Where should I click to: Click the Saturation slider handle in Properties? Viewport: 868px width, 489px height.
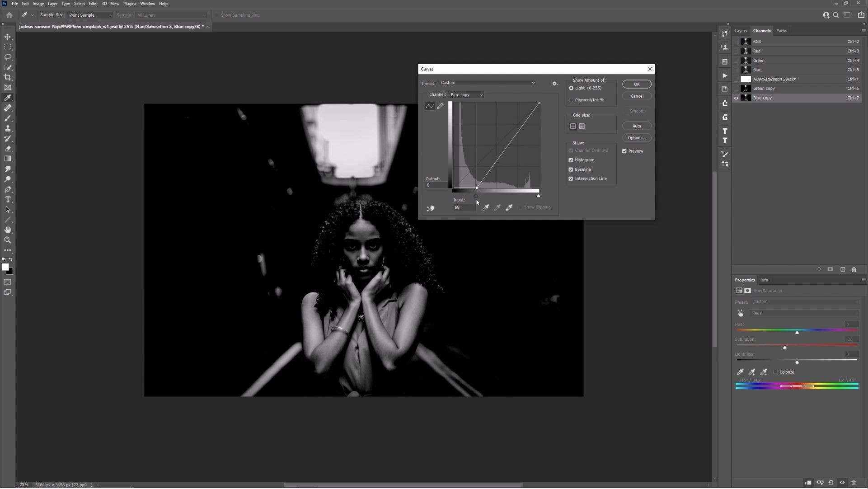point(785,348)
